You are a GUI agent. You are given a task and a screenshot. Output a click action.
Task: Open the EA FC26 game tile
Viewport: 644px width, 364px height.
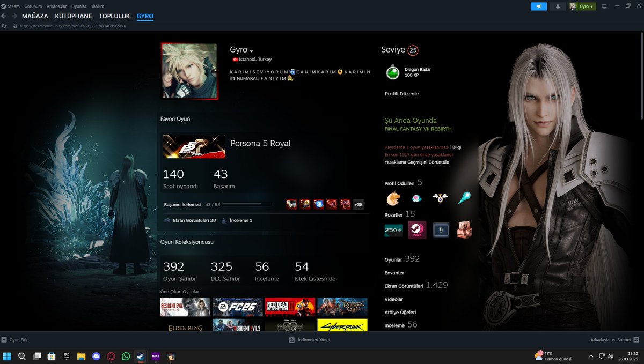(x=237, y=307)
